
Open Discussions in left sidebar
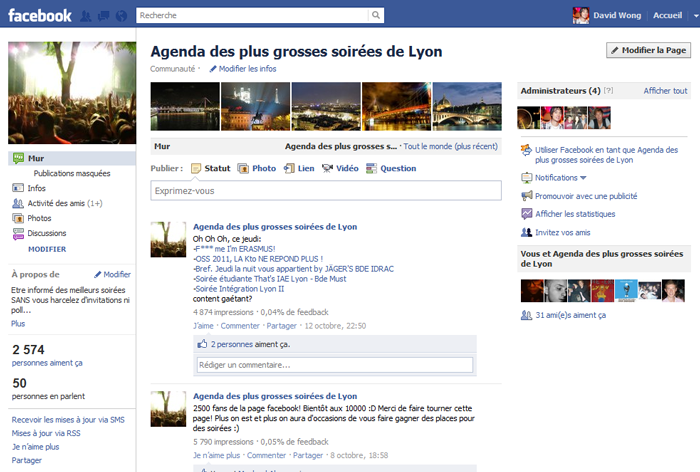point(46,233)
